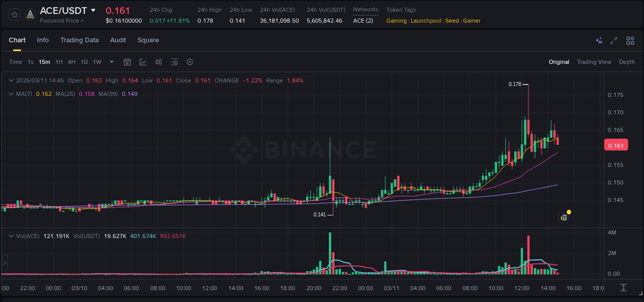Open the Networks ACE (2) dropdown
The width and height of the screenshot is (644, 302).
363,21
